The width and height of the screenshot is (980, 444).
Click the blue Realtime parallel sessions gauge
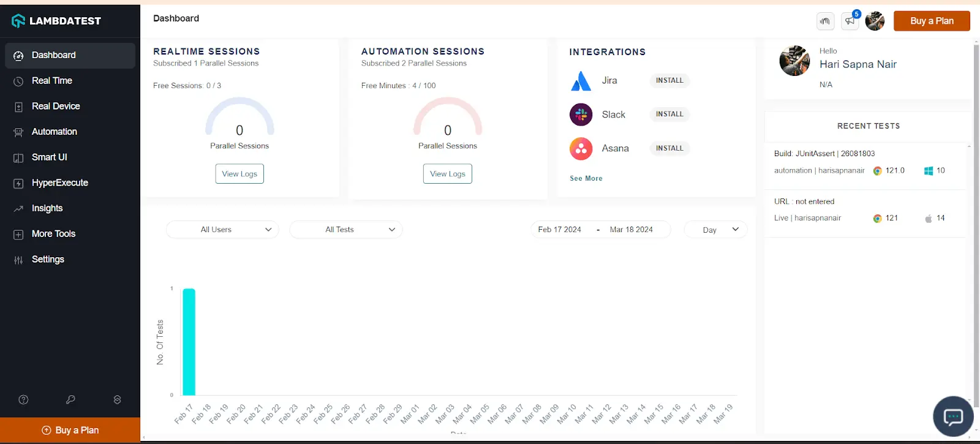239,116
